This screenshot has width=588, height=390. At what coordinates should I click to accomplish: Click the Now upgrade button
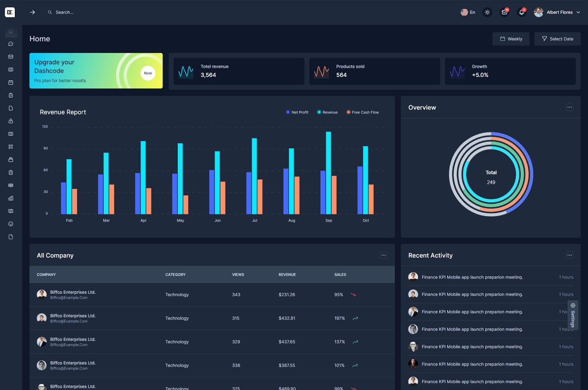point(148,73)
